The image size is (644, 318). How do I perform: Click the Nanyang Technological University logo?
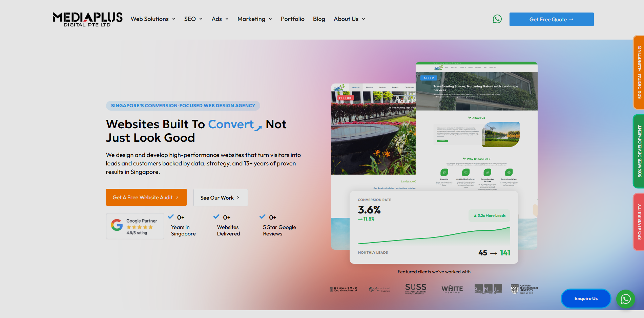524,289
